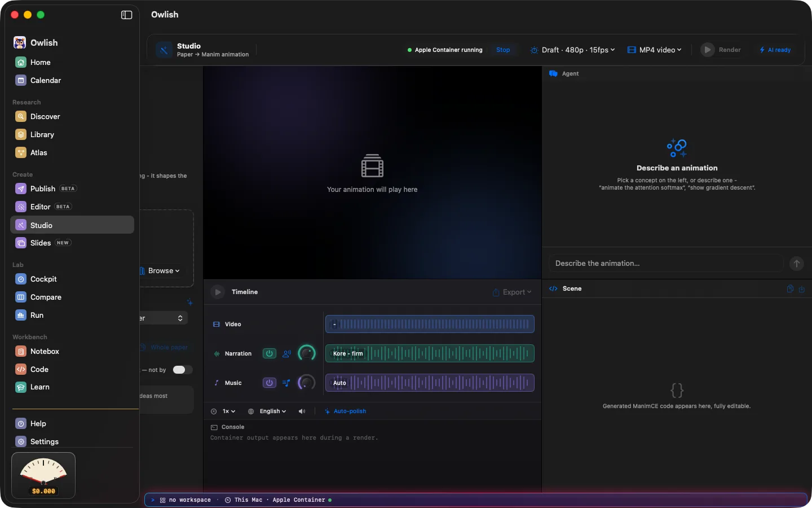Image resolution: width=812 pixels, height=508 pixels.
Task: Expand the MP4 video format dropdown
Action: point(655,50)
